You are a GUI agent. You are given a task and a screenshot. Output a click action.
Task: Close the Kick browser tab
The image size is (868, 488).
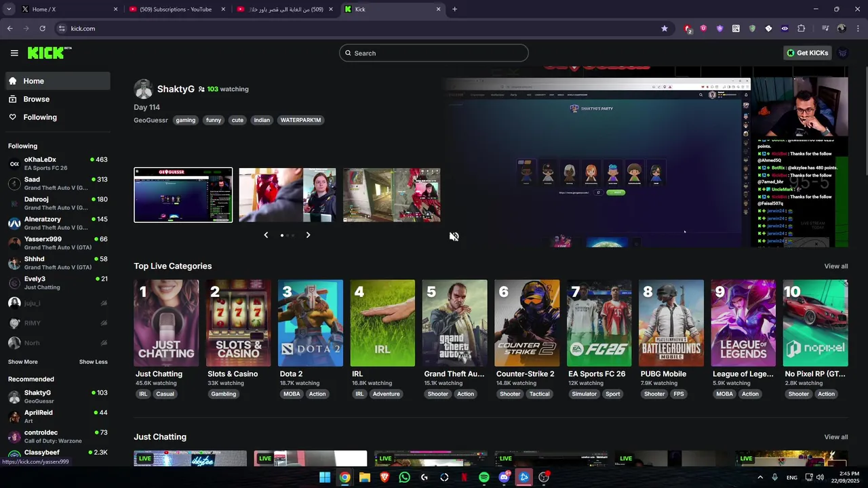[439, 9]
